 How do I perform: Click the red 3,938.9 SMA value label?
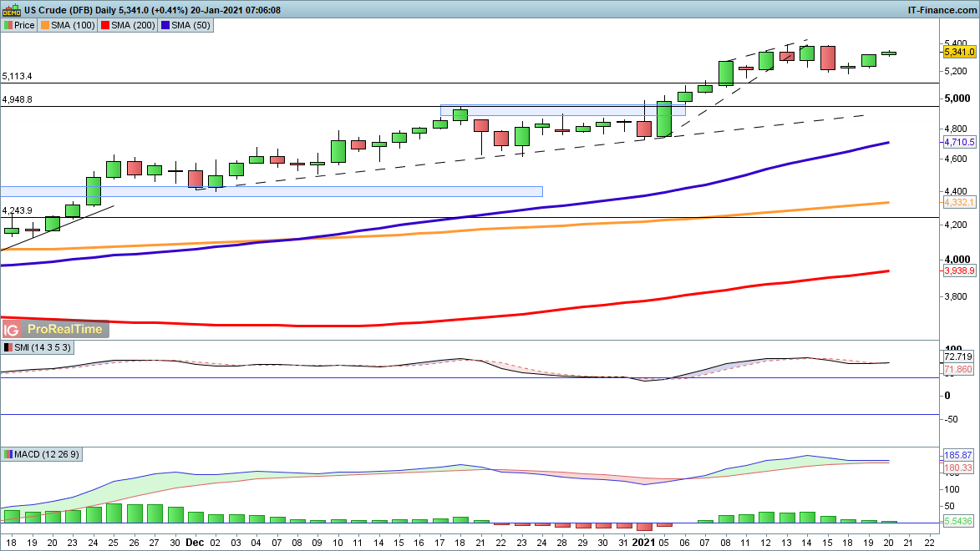959,271
